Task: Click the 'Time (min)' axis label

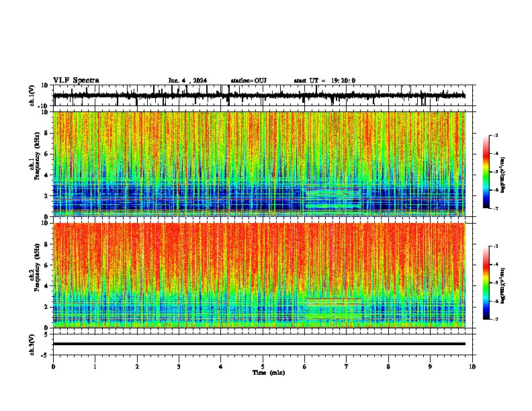Action: pyautogui.click(x=269, y=373)
